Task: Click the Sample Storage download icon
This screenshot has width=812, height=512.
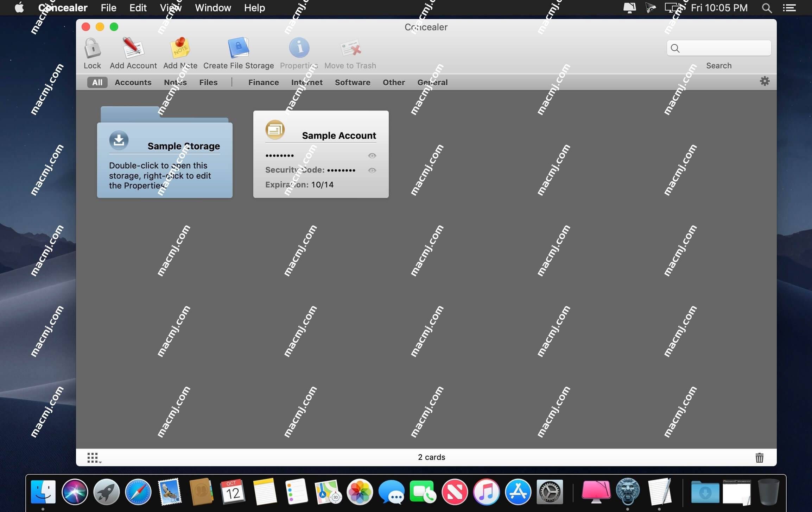Action: tap(119, 140)
